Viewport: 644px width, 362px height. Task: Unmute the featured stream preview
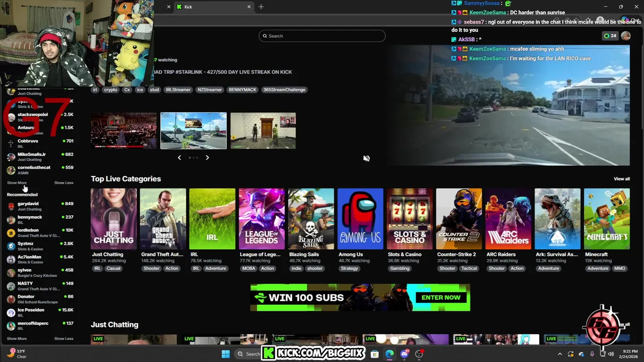pos(366,158)
